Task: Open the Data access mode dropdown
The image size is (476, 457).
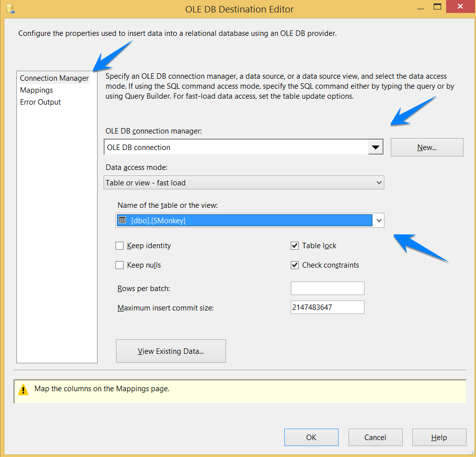Action: [244, 182]
